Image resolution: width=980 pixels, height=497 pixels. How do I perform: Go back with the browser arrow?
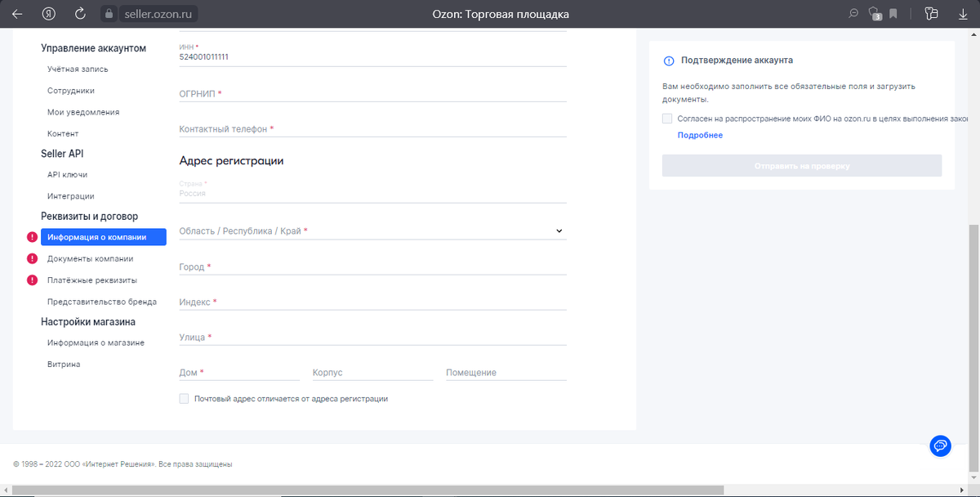pos(17,14)
